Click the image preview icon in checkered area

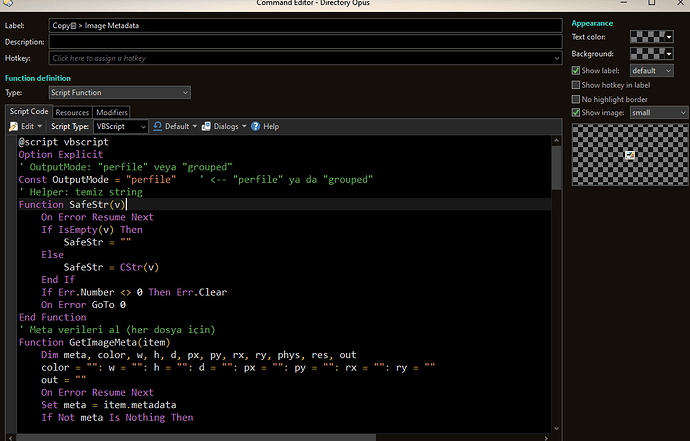click(x=629, y=155)
